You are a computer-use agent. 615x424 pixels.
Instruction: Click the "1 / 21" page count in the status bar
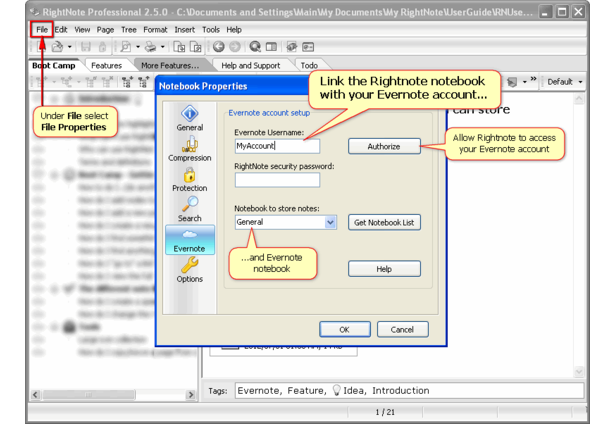[385, 412]
